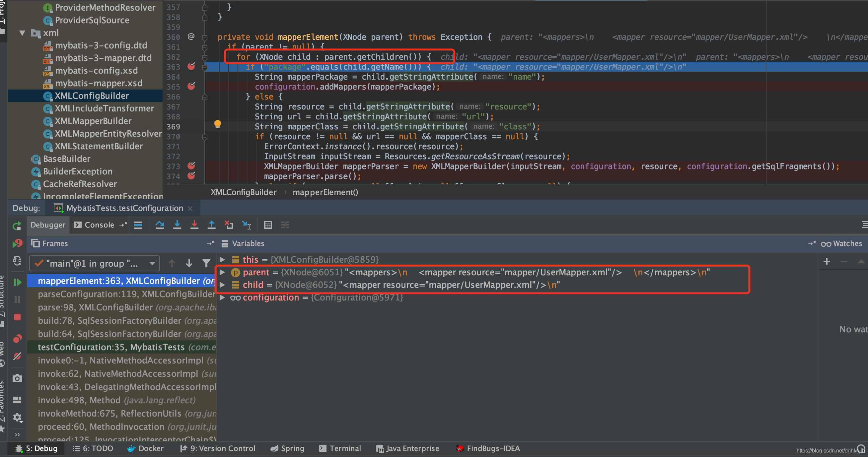Click the plus icon to add watch

827,261
